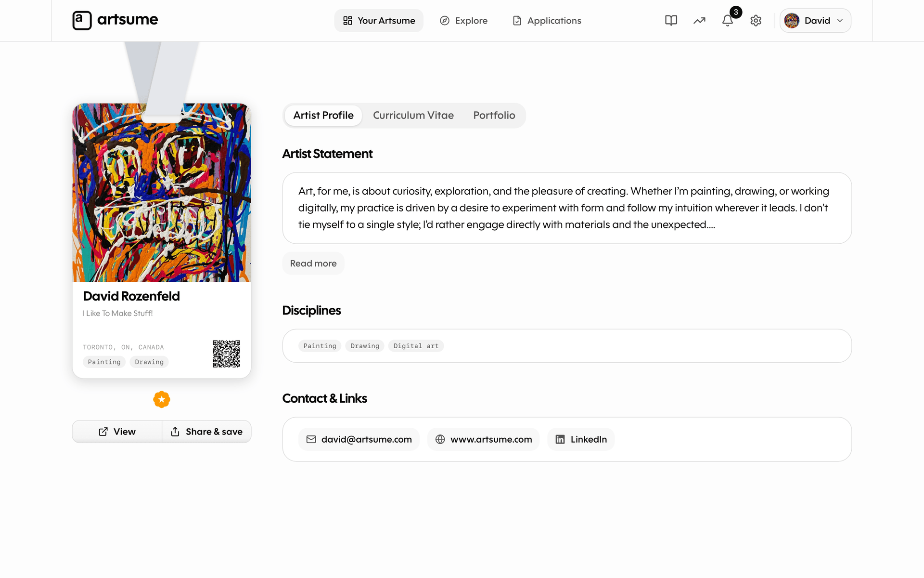Click the Digital art discipline tag

(416, 346)
